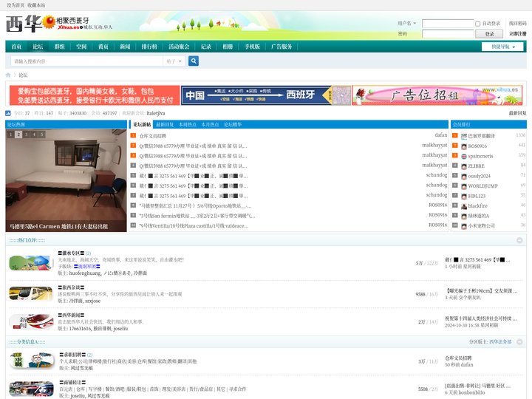Click the magnifier search button
The image size is (532, 399).
coord(194,61)
